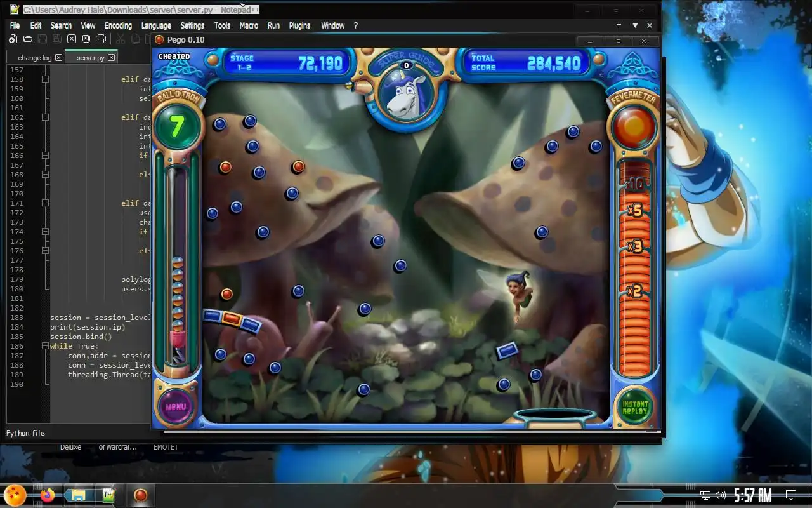Switch to the change.log tab
Screen dimensions: 812x508
pos(35,58)
